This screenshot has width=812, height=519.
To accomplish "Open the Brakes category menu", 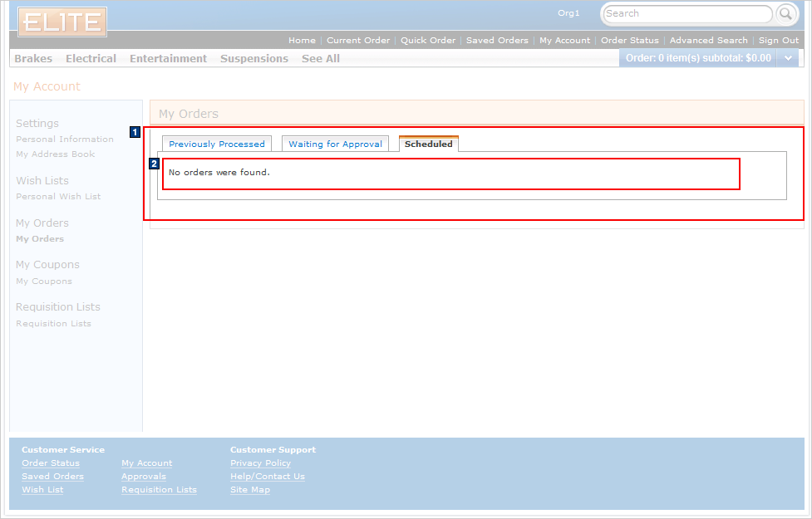I will point(32,58).
